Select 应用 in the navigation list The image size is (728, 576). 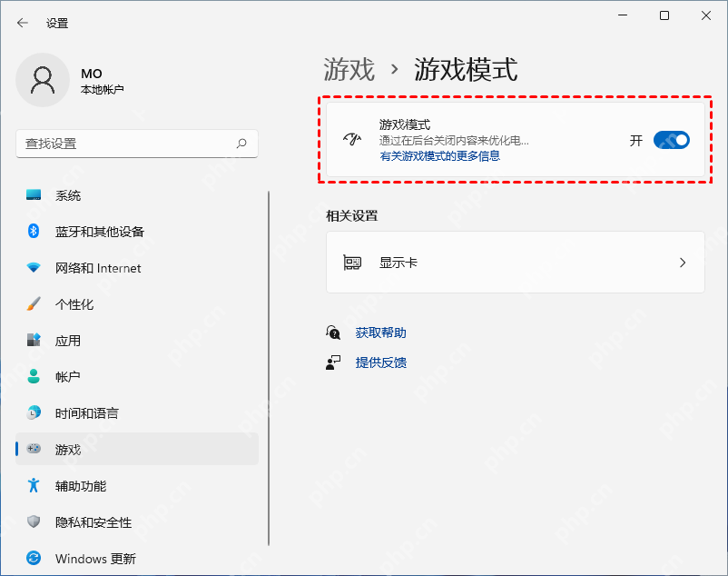coord(137,340)
